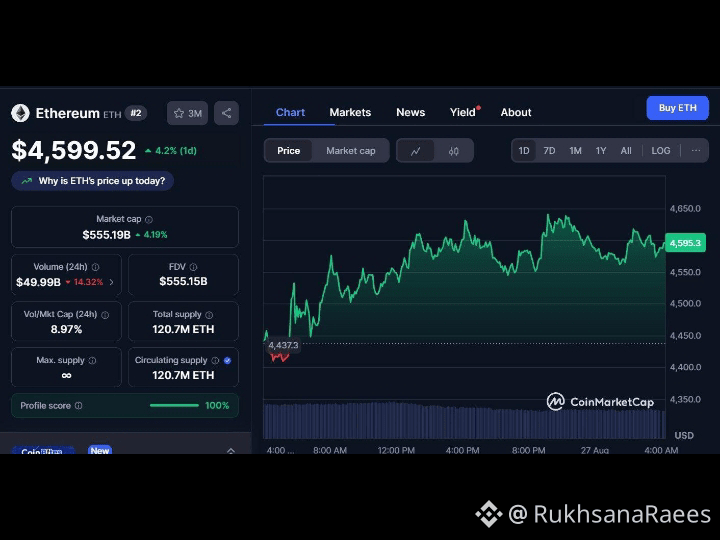The height and width of the screenshot is (540, 720).
Task: Set chart range to 7D
Action: pyautogui.click(x=549, y=151)
